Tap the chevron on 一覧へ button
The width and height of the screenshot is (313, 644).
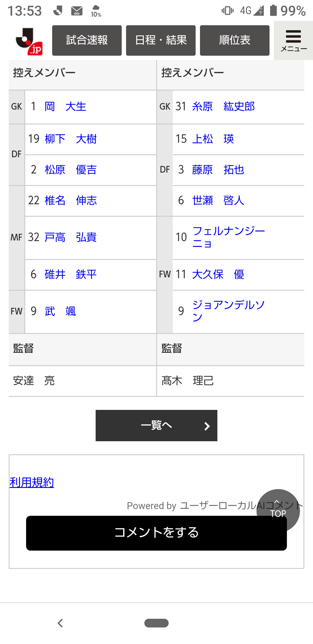[x=207, y=426]
